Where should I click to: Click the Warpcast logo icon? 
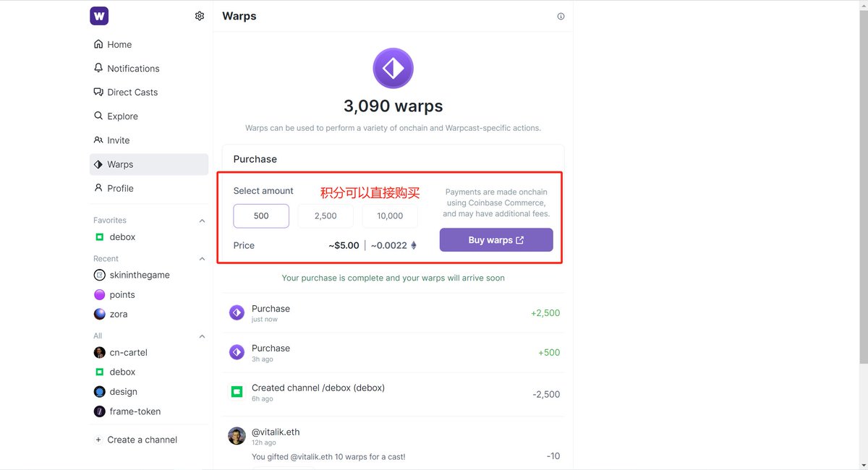(99, 16)
